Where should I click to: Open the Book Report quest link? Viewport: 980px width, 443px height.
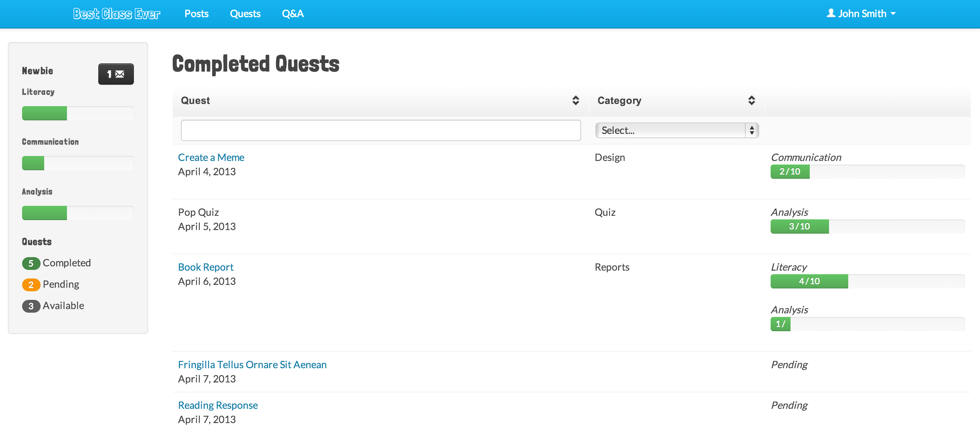[x=205, y=267]
